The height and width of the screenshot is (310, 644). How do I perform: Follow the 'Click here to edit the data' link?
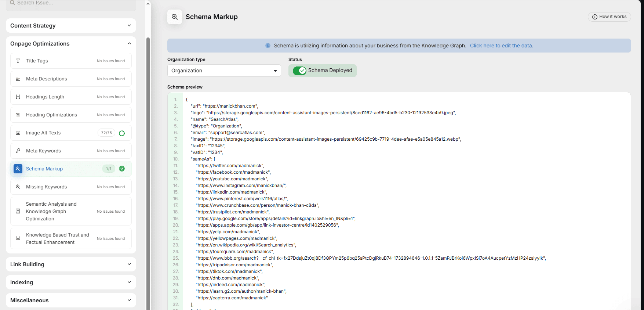point(501,46)
